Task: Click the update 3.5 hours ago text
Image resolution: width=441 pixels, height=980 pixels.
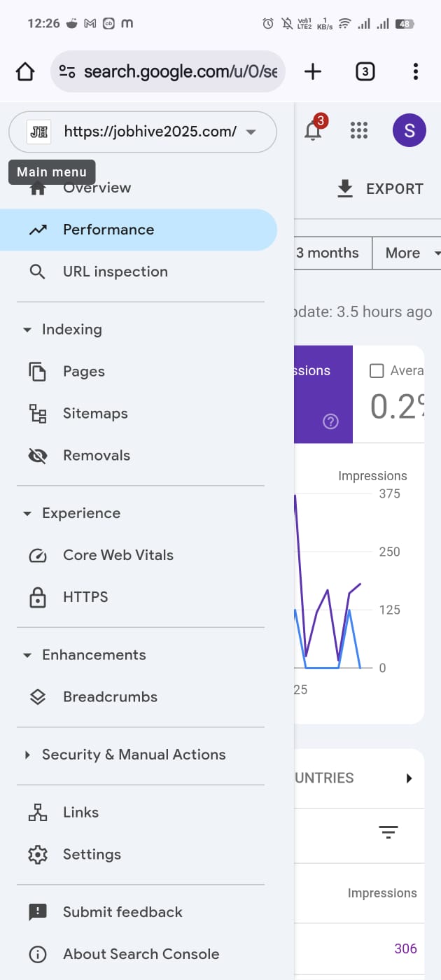Action: tap(363, 312)
